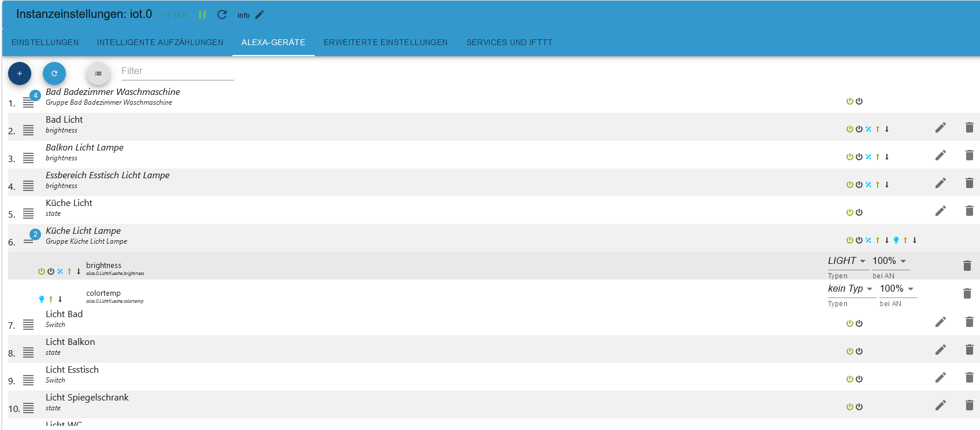This screenshot has width=980, height=430.
Task: Pause the iot.0 instance
Action: [202, 14]
